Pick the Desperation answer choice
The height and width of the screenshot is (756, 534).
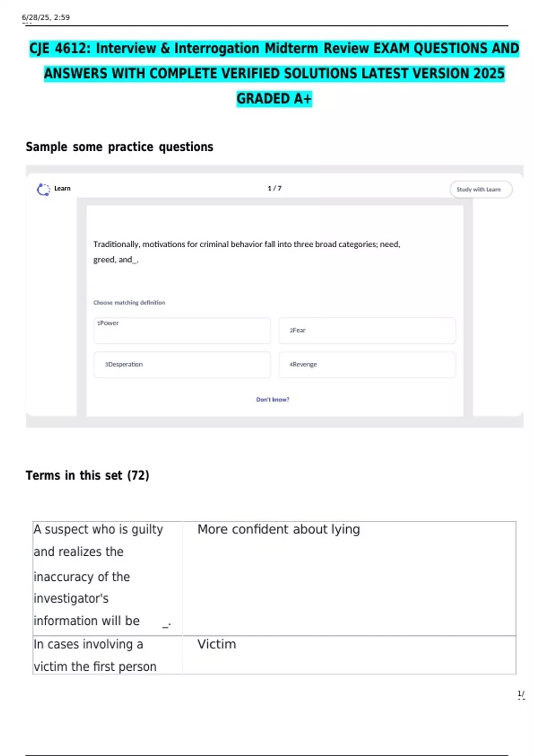click(182, 365)
